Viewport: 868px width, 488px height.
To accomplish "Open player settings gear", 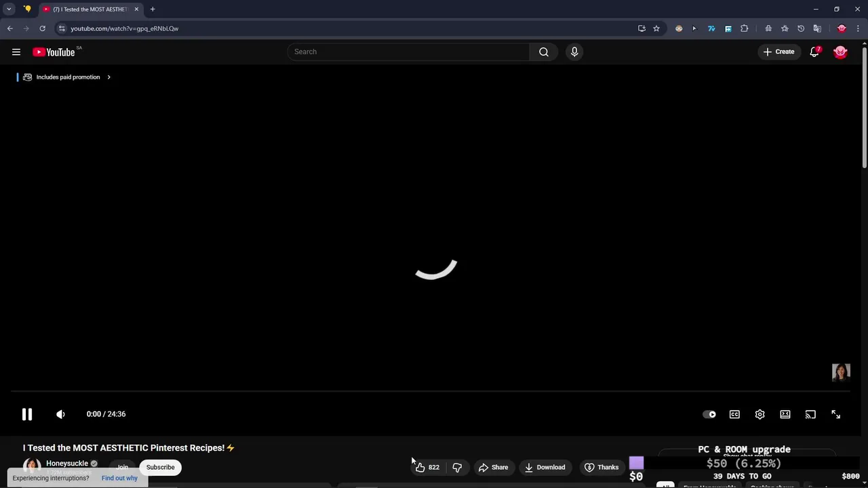I will coord(759,414).
